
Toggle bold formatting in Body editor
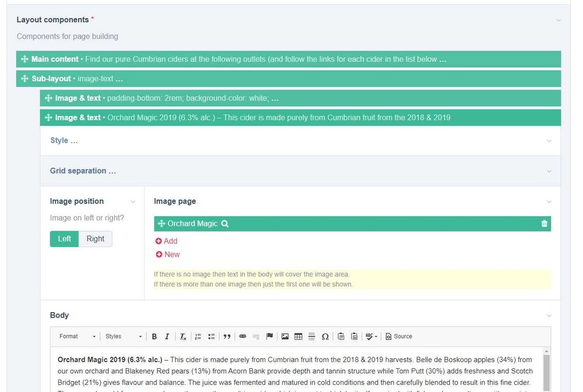(x=154, y=337)
